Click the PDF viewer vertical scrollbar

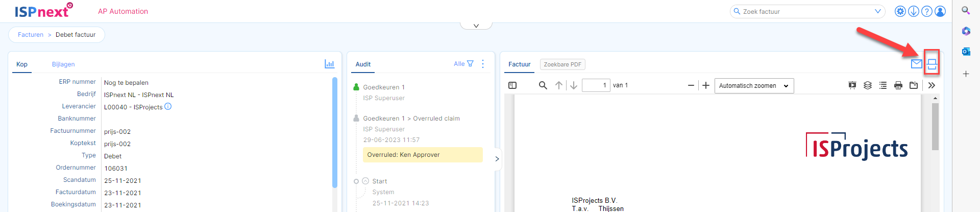(935, 127)
